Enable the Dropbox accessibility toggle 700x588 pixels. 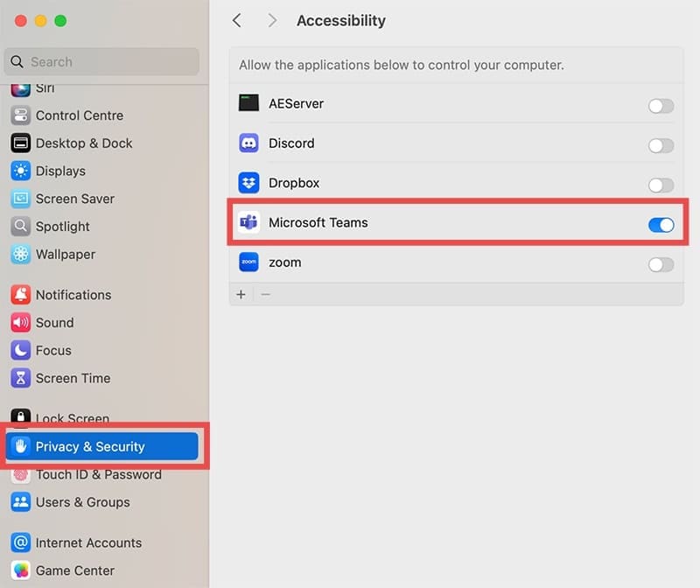click(661, 185)
